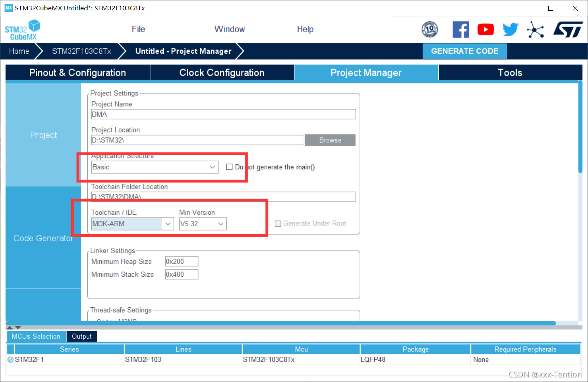Click the collapse panel up arrow

tap(10, 327)
